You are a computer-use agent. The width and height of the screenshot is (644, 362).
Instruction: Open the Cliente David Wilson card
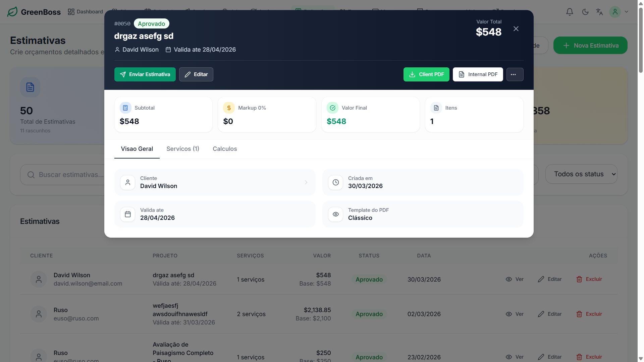[215, 182]
